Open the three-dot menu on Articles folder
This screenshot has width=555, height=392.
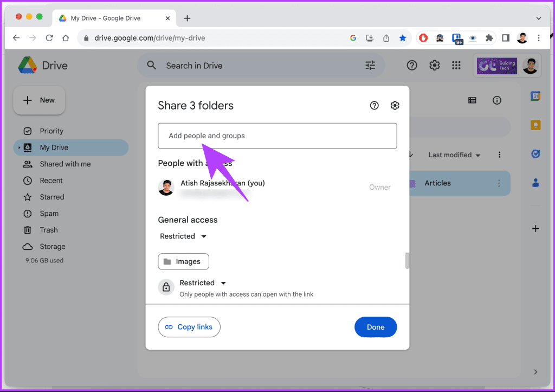499,183
